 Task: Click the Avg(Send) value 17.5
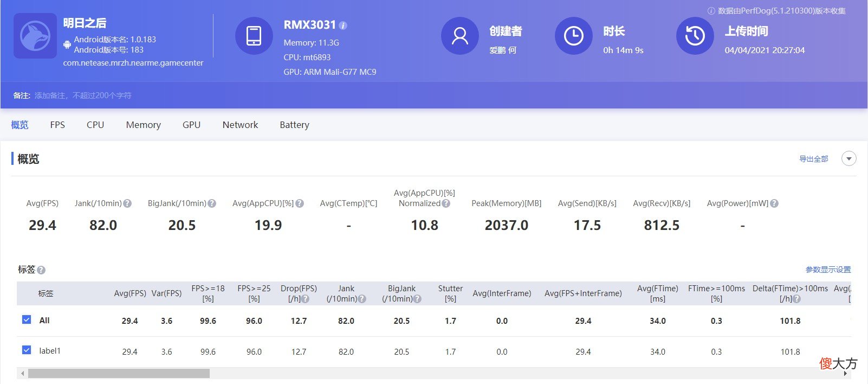[587, 225]
